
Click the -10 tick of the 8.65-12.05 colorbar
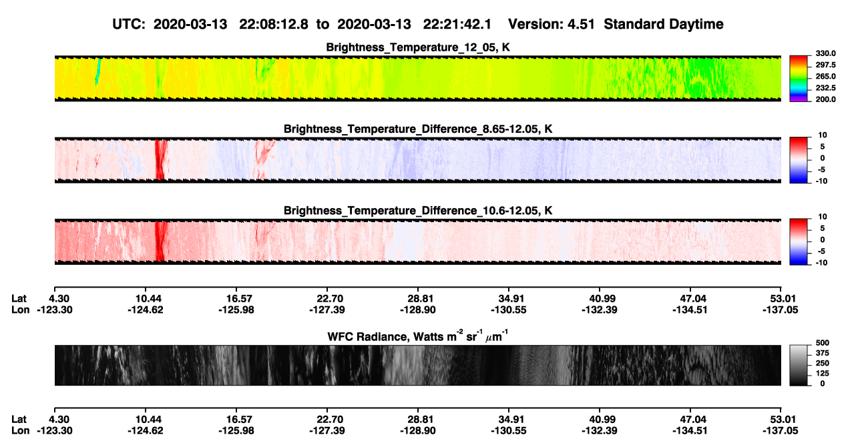pos(822,180)
